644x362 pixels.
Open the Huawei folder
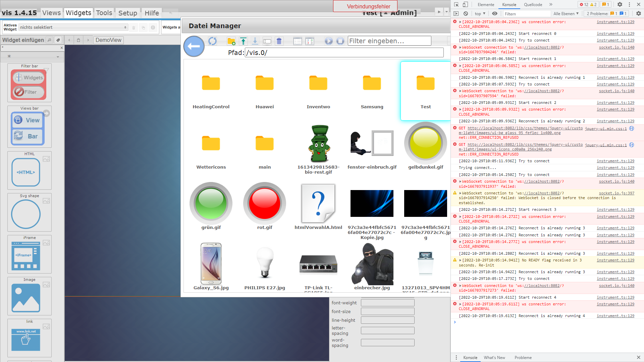(x=265, y=90)
